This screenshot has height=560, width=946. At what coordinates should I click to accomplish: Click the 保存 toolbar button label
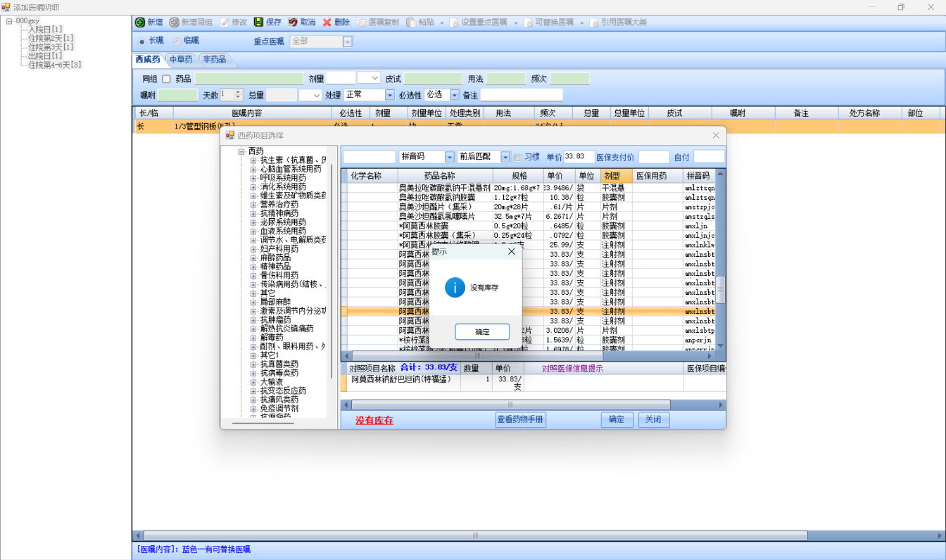274,23
